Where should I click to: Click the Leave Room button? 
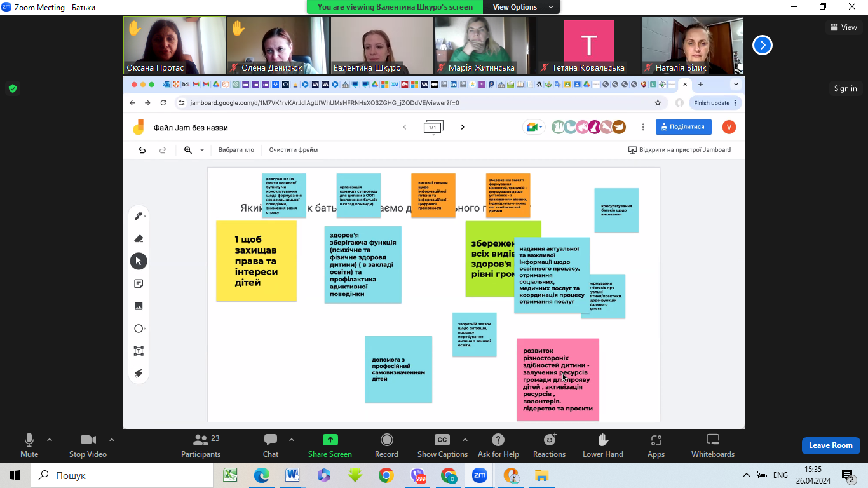point(831,445)
